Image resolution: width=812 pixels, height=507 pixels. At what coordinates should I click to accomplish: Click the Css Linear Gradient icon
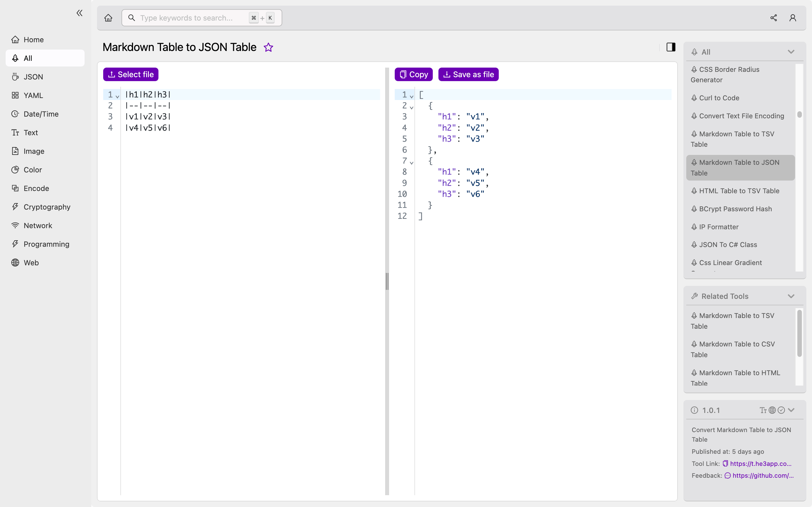coord(694,262)
